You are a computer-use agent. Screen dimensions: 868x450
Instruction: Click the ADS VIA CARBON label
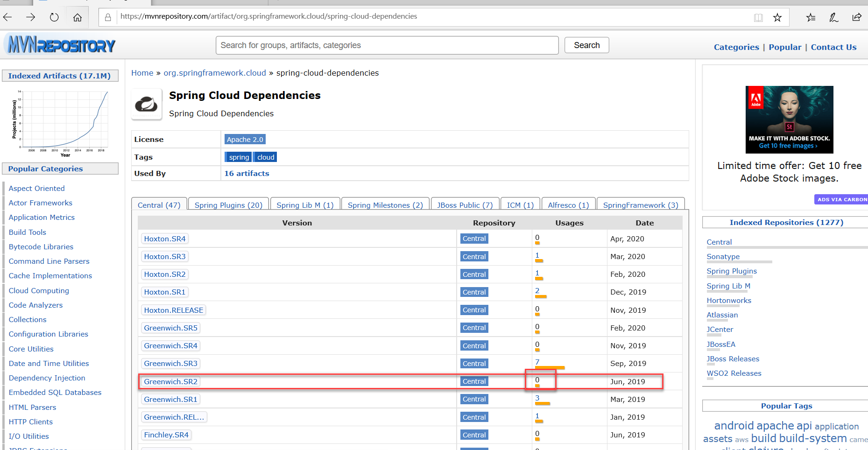pos(841,199)
